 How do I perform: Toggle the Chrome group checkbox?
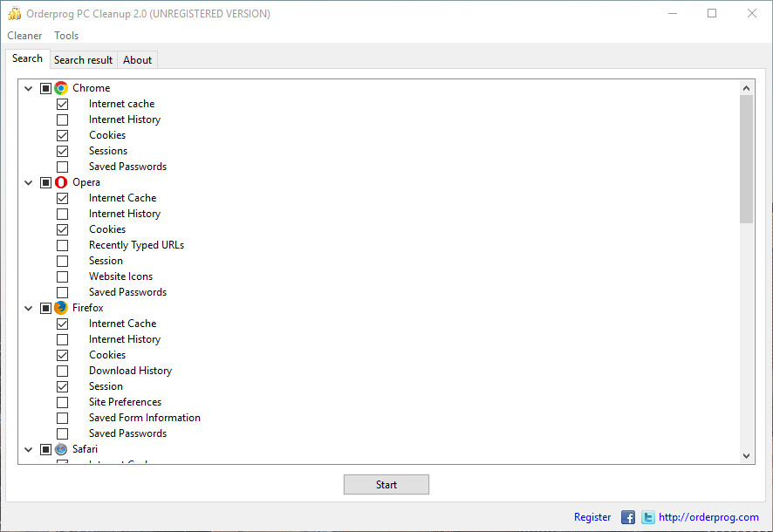45,88
